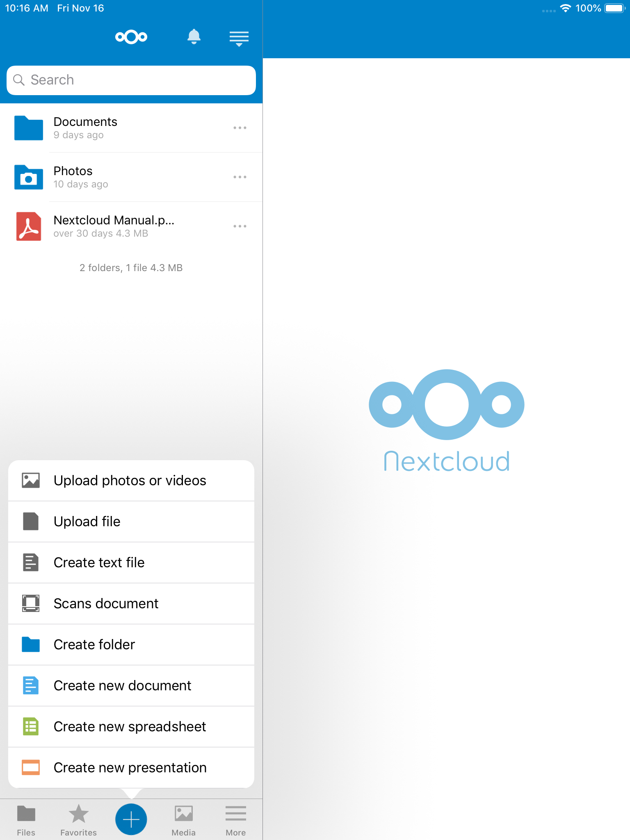Open notifications bell
Viewport: 630px width, 840px height.
[194, 37]
